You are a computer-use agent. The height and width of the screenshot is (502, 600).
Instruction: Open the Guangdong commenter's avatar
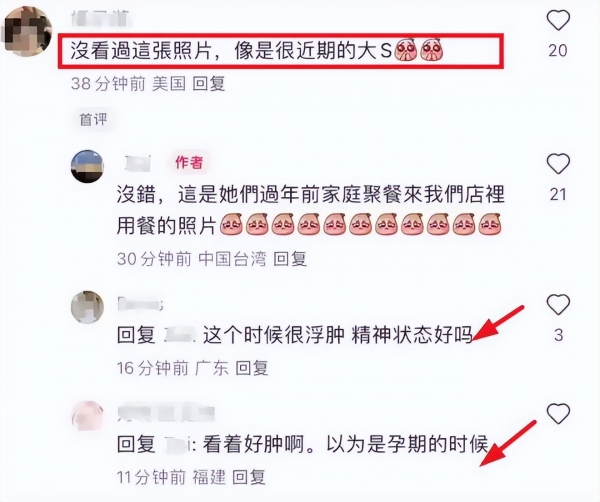[x=88, y=307]
